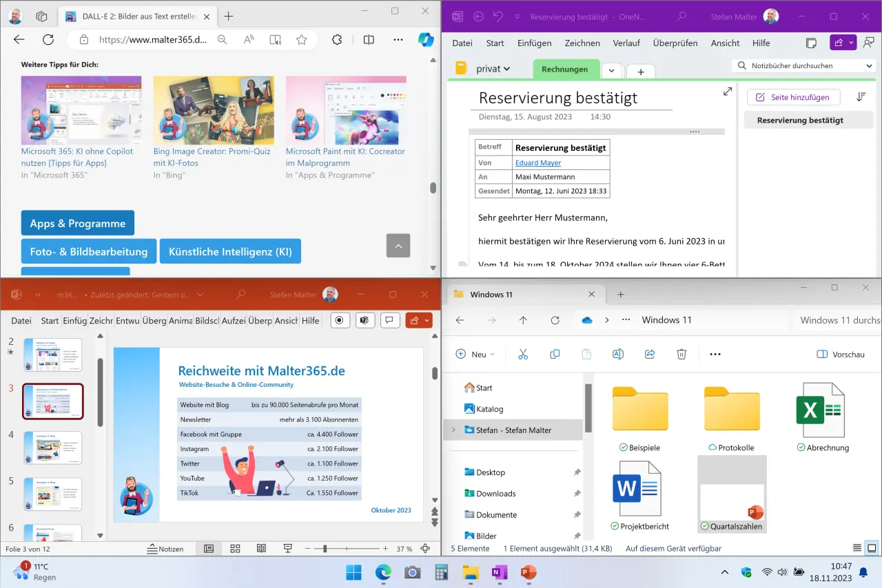882x588 pixels.
Task: Click the record button in PowerPoint title bar
Action: click(338, 320)
